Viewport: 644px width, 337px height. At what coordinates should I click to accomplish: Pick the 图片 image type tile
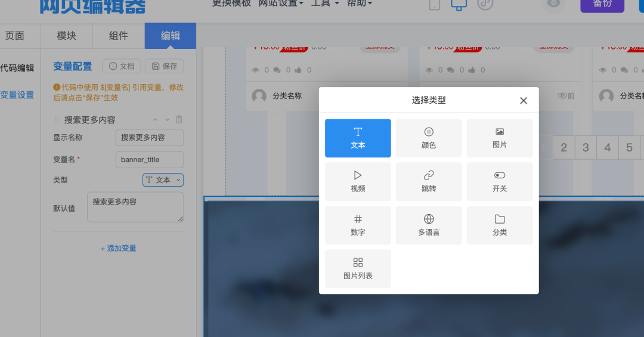(500, 138)
